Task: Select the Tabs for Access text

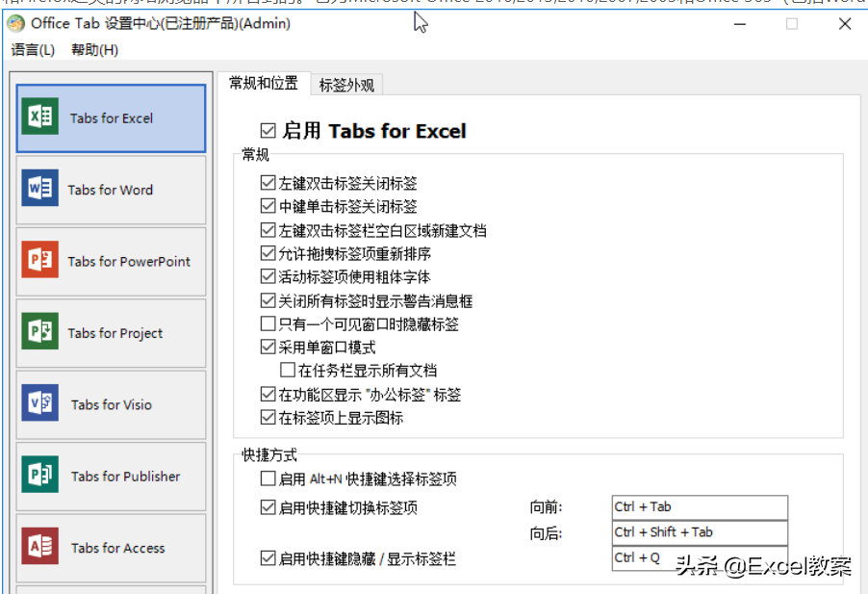Action: (118, 548)
